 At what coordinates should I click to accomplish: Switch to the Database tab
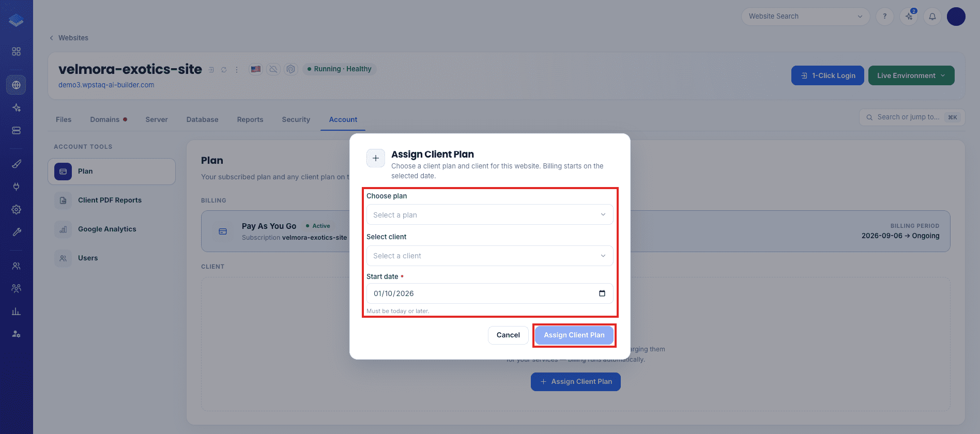[x=203, y=119]
